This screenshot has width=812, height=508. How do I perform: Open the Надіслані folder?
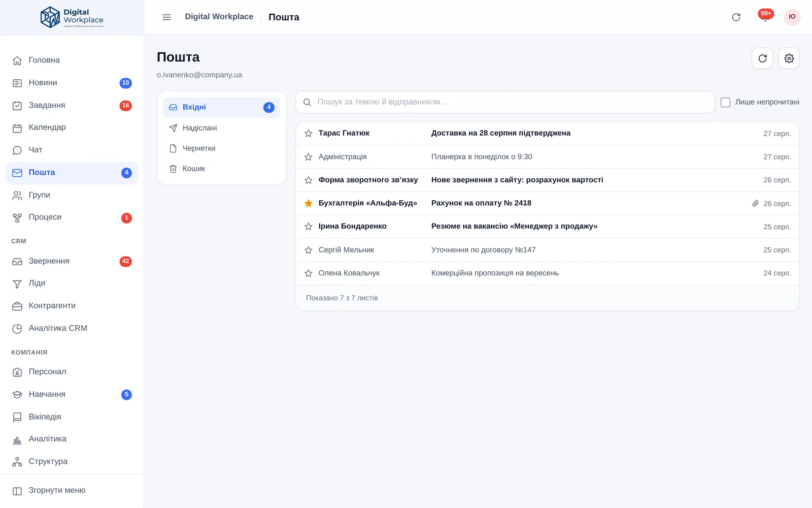tap(221, 128)
